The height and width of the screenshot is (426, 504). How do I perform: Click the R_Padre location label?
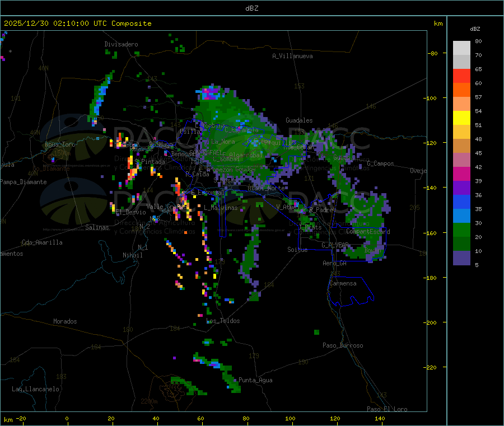[x=321, y=210]
